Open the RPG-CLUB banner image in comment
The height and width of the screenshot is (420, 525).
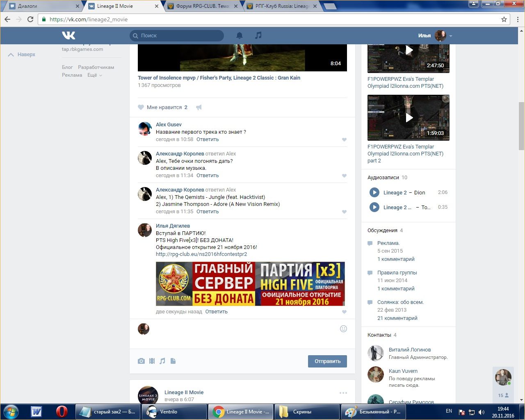[x=250, y=284]
